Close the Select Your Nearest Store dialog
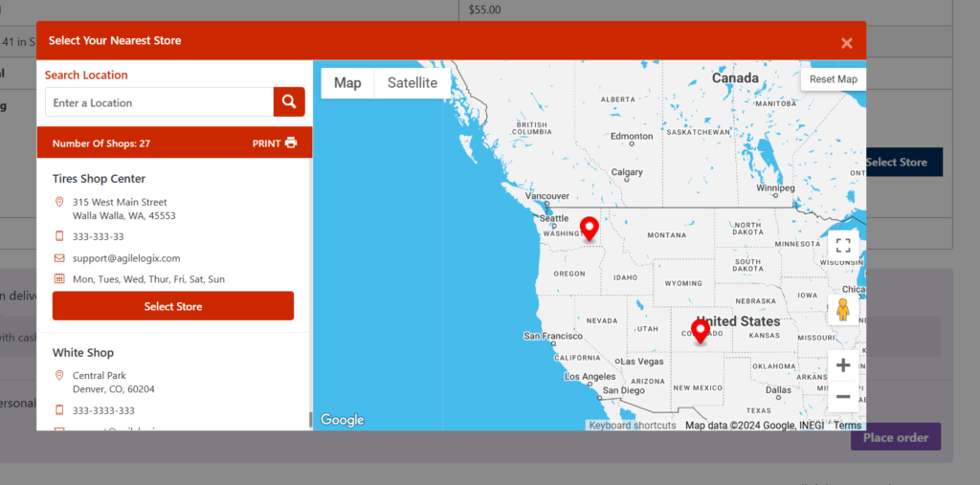 point(847,43)
